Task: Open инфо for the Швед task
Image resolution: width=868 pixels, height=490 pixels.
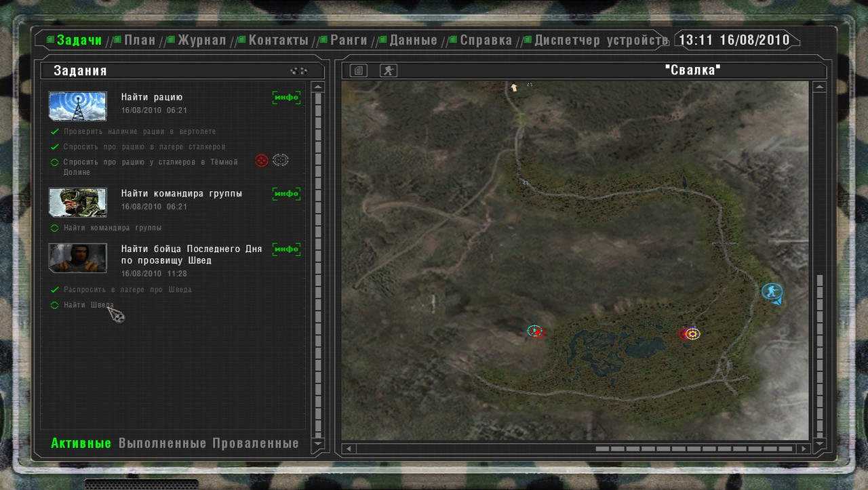Action: pos(285,249)
